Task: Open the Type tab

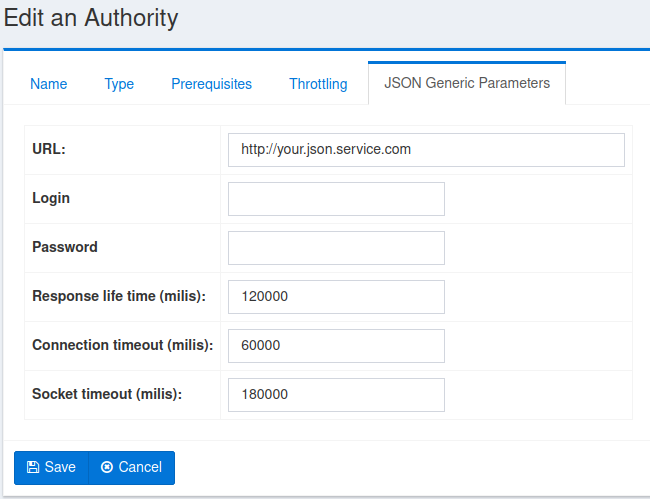Action: click(119, 84)
